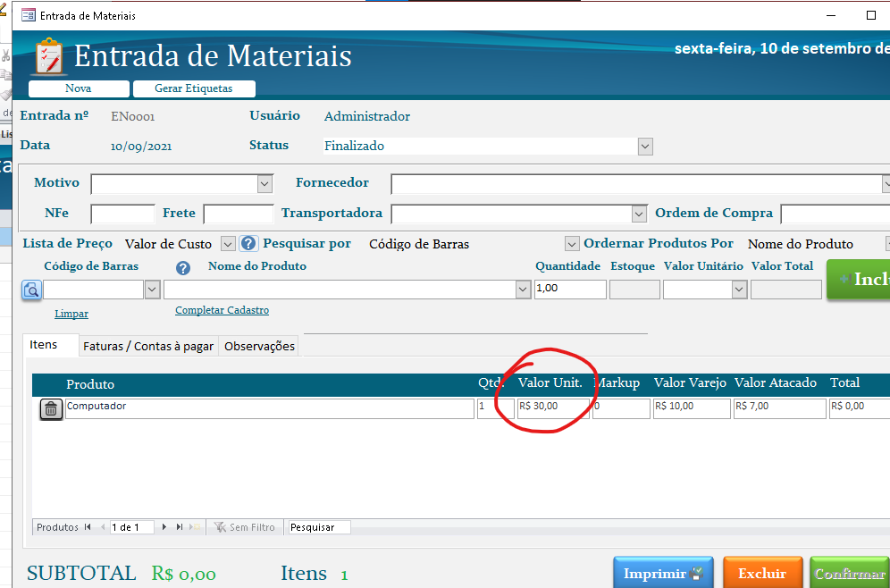Switch to the Itens tab
The width and height of the screenshot is (890, 588).
[50, 345]
